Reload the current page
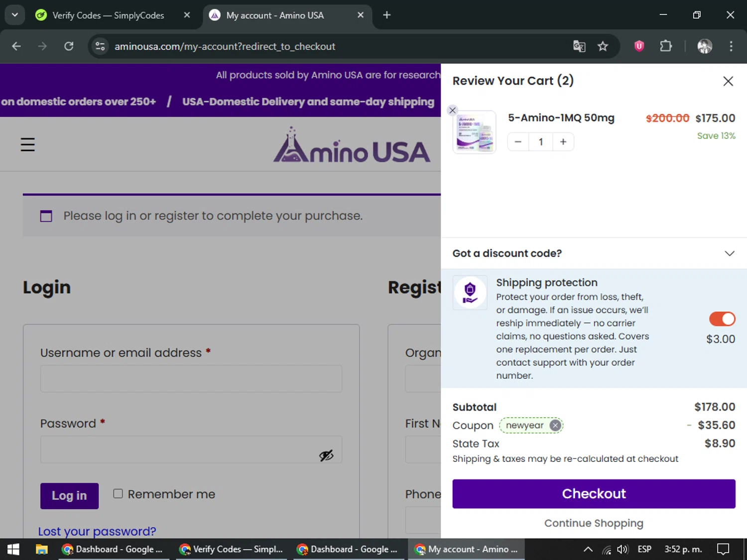 point(69,46)
